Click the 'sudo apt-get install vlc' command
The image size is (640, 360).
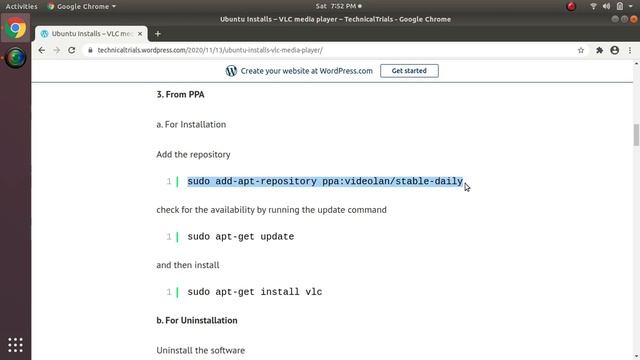pos(255,292)
